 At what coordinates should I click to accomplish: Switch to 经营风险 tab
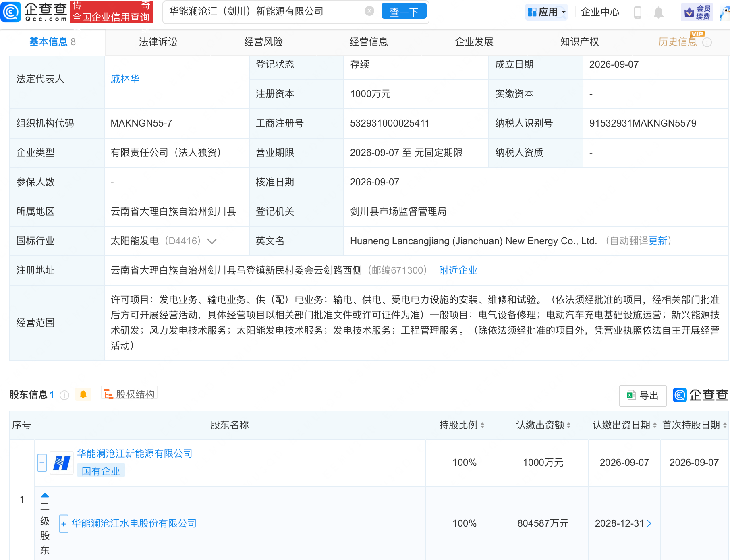[x=263, y=42]
